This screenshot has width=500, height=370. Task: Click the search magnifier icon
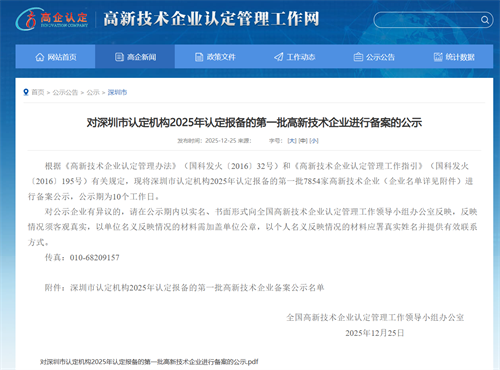pyautogui.click(x=484, y=20)
